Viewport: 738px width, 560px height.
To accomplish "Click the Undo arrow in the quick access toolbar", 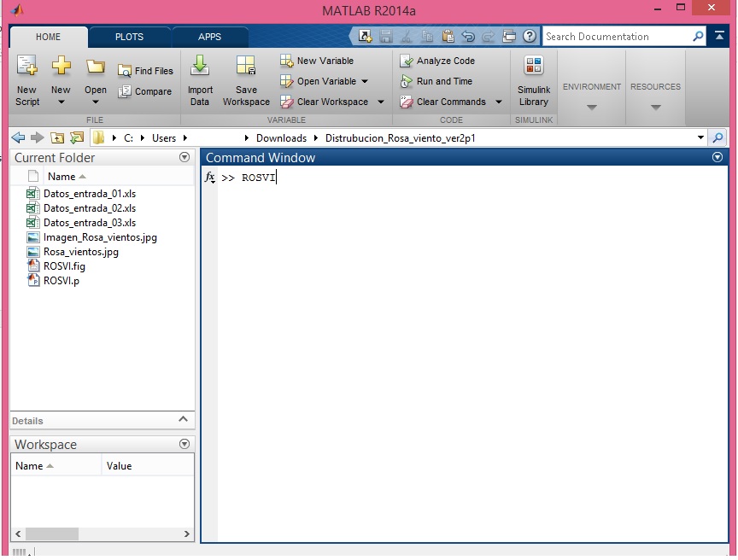I will point(468,36).
